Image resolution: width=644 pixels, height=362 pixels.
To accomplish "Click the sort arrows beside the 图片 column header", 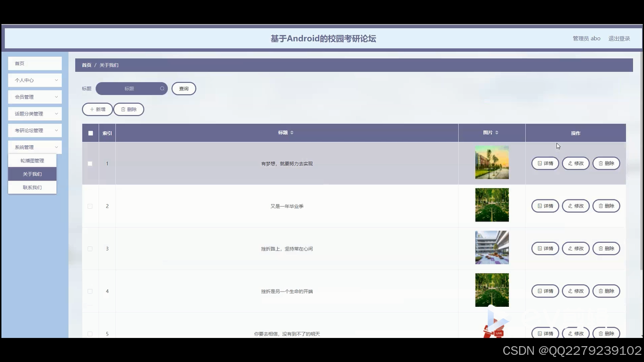I will coord(496,132).
